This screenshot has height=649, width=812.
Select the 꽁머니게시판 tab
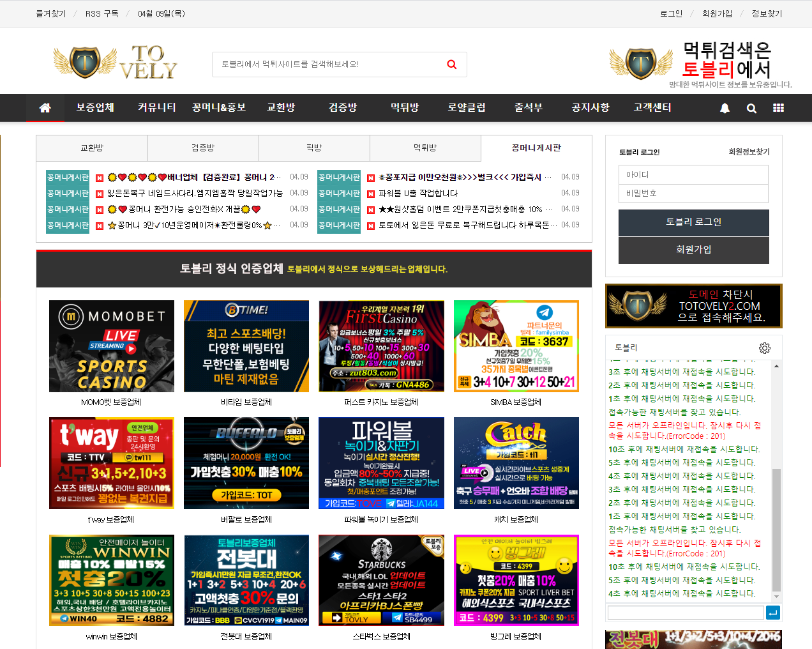(x=536, y=148)
